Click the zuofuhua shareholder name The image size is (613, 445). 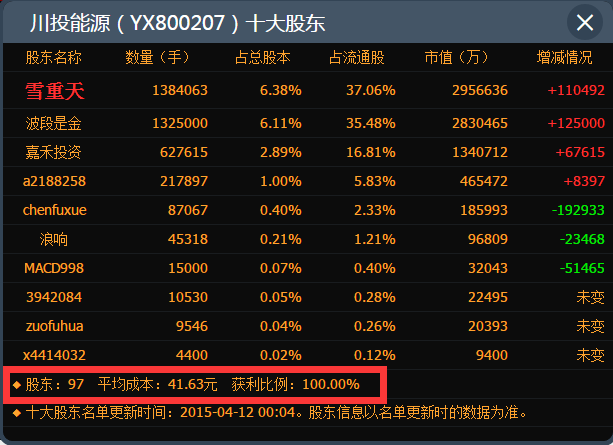click(x=54, y=326)
